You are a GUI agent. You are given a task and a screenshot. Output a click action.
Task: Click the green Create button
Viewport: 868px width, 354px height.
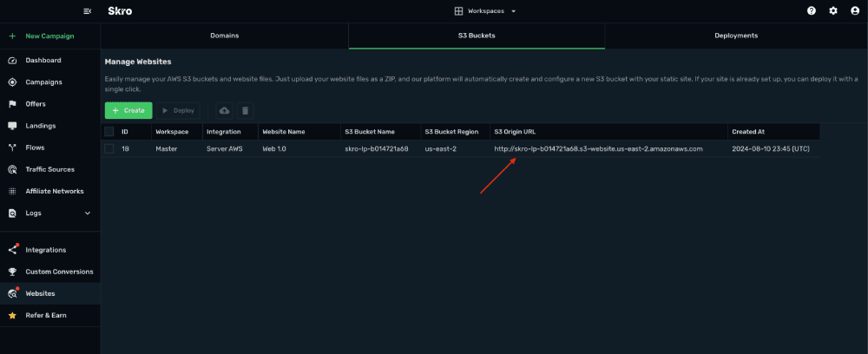128,111
